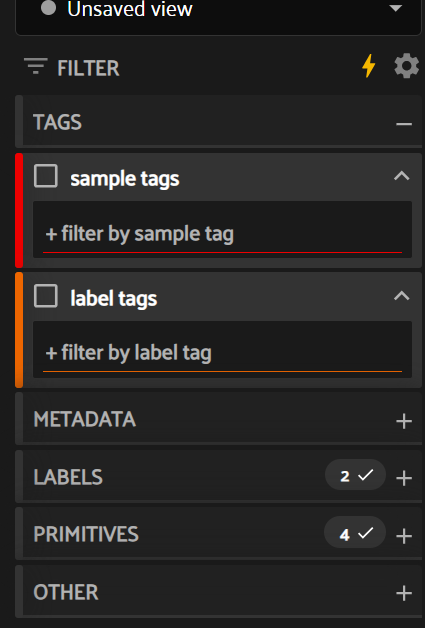The image size is (425, 628).
Task: Click the filter lines icon beside FILTER
Action: 36,66
